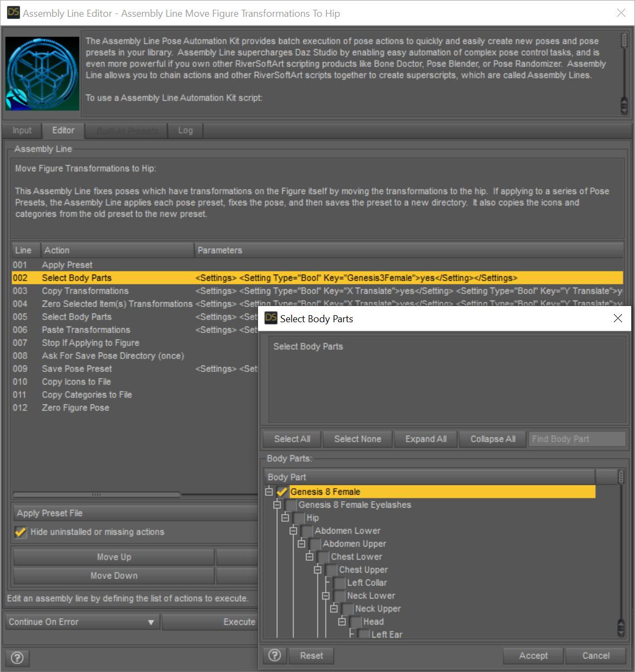Select line 011 Copy Categories to File
Screen dimensions: 635x672
click(135, 395)
